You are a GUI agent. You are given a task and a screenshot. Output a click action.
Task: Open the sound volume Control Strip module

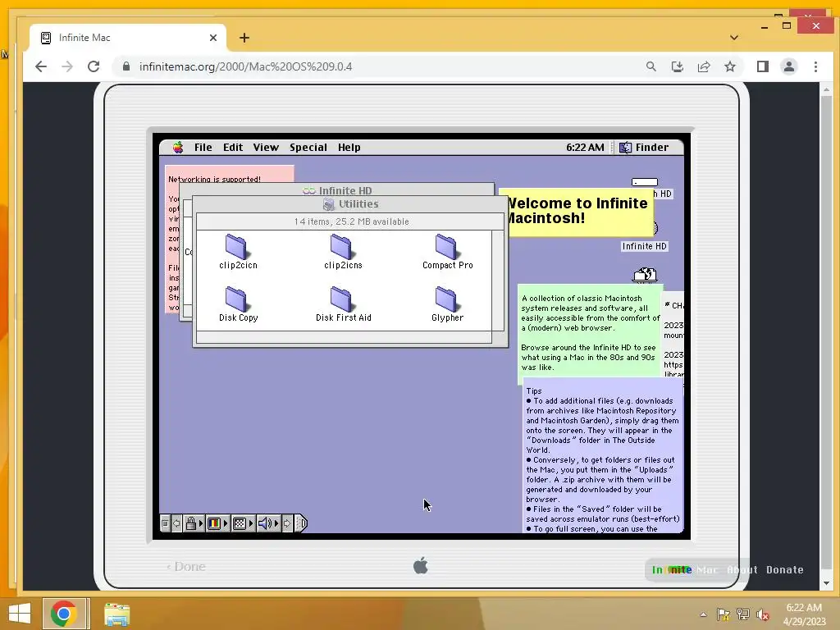click(268, 523)
